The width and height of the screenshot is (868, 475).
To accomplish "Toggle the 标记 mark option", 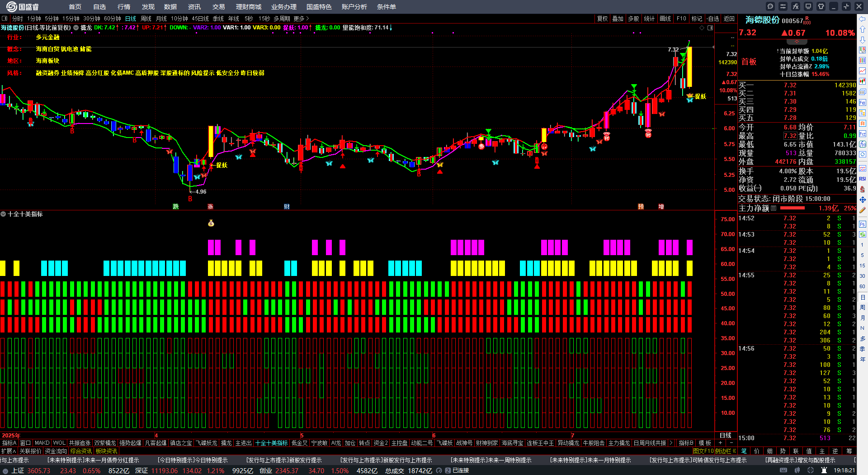I will [x=697, y=19].
